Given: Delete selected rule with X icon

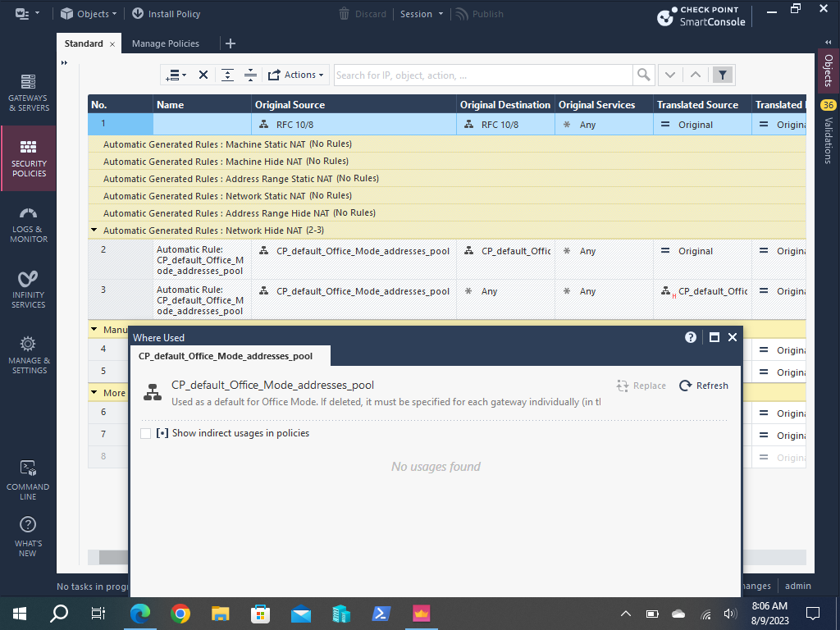Looking at the screenshot, I should click(203, 75).
